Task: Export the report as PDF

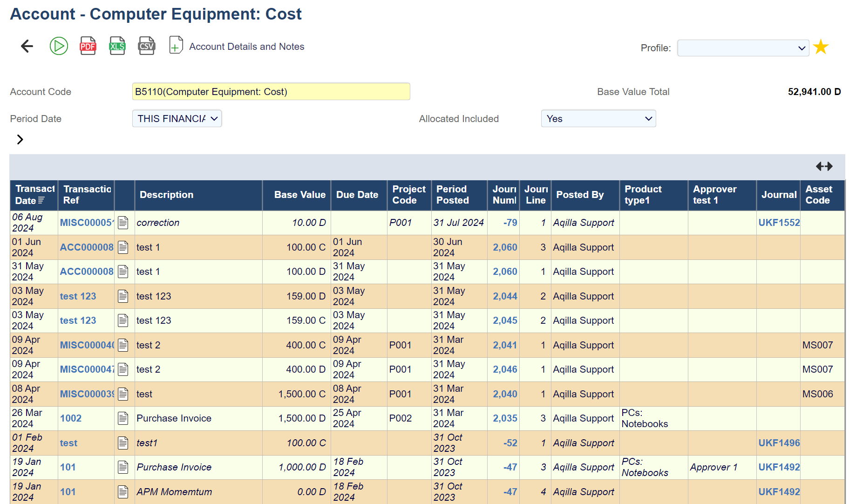Action: click(88, 46)
